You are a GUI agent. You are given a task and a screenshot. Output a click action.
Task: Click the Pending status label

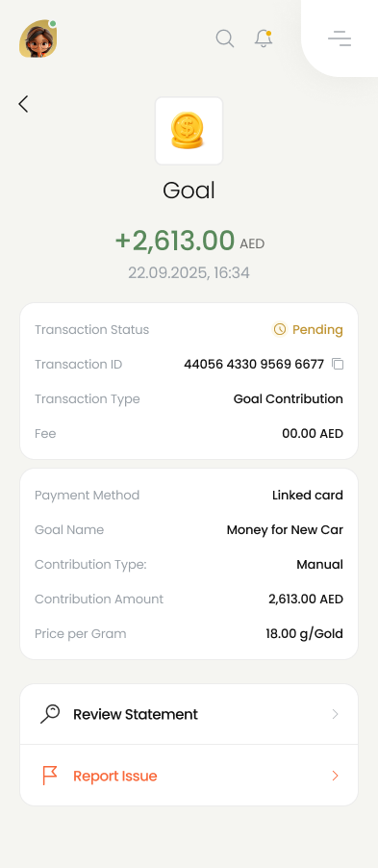[317, 330]
